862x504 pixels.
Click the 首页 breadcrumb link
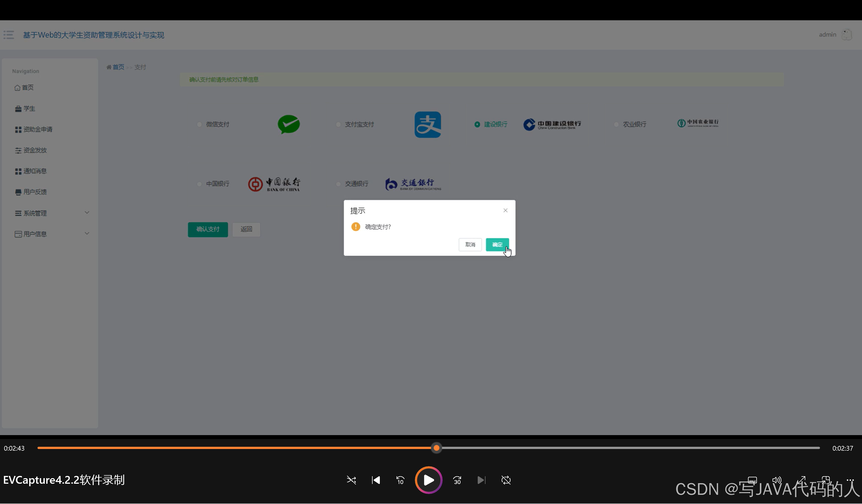click(x=118, y=67)
